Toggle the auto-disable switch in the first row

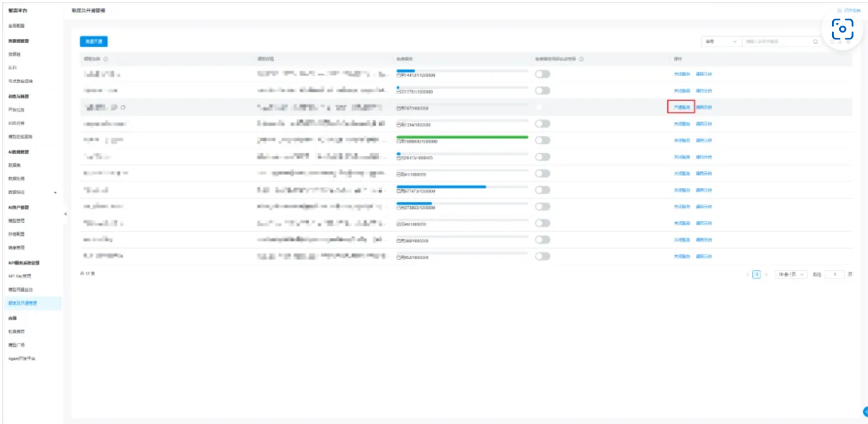tap(543, 74)
